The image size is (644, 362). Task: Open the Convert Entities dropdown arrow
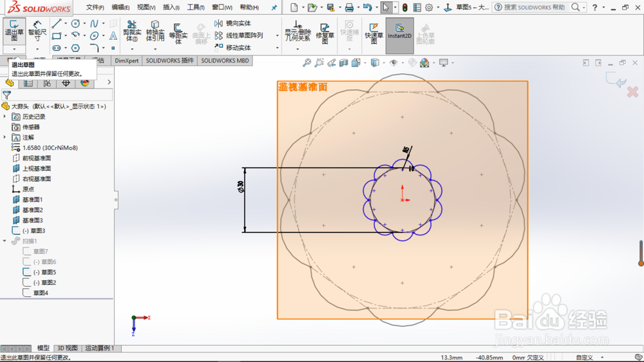pos(155,50)
